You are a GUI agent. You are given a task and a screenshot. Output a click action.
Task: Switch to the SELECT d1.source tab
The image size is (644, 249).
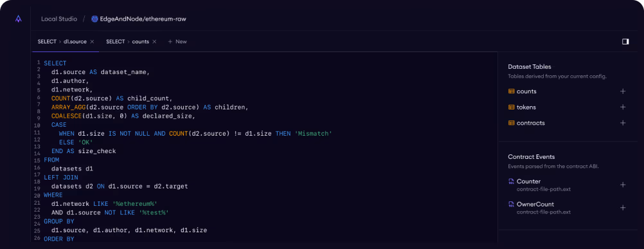[x=62, y=41]
